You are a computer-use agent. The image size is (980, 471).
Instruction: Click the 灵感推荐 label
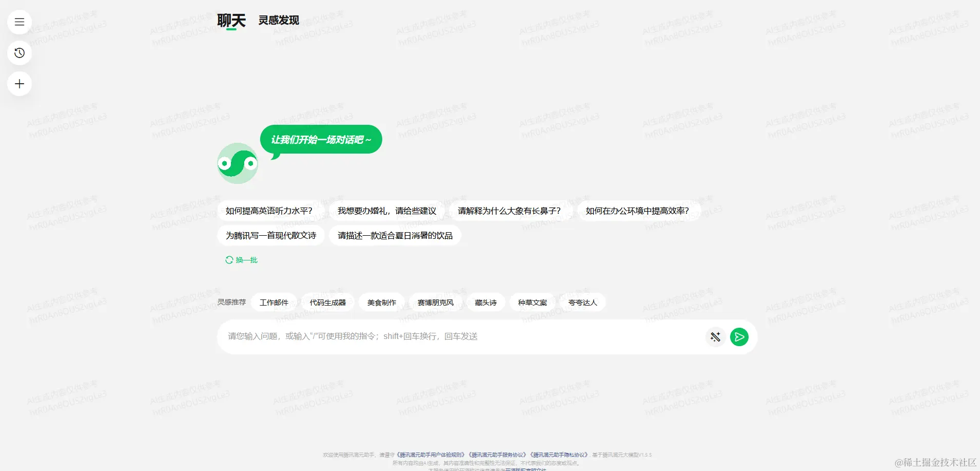[231, 302]
